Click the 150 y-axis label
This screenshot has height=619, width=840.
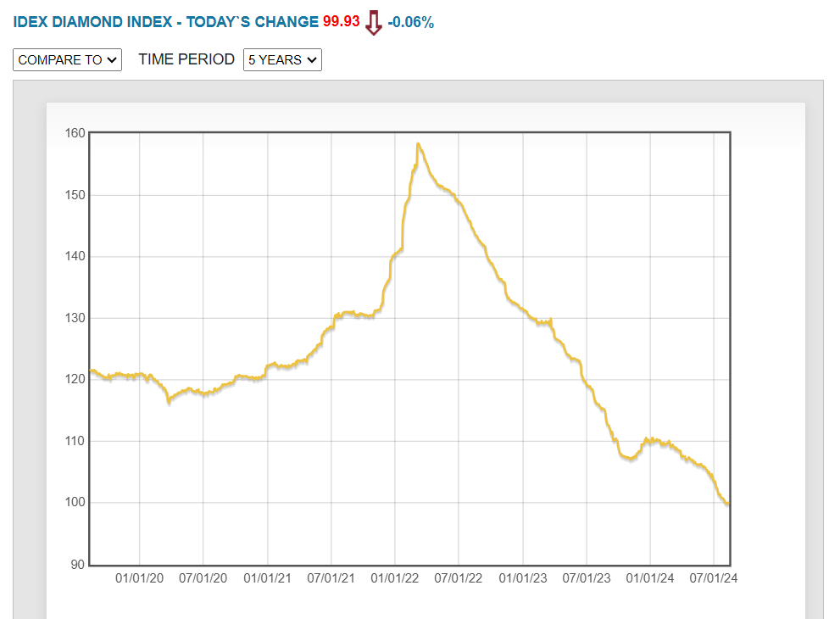coord(75,195)
